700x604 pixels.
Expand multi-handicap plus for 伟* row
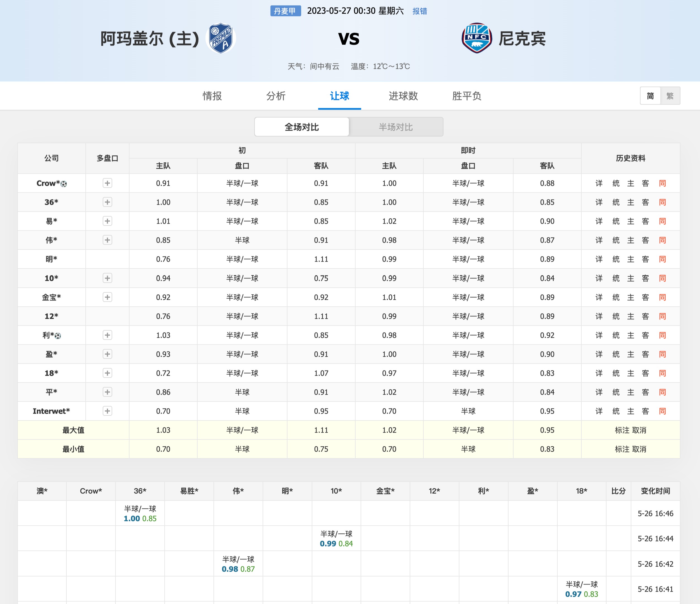107,240
